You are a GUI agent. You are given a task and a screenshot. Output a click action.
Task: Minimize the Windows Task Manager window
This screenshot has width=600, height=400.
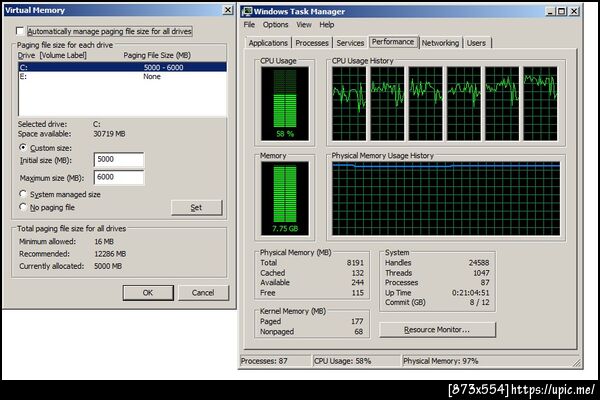pos(550,11)
